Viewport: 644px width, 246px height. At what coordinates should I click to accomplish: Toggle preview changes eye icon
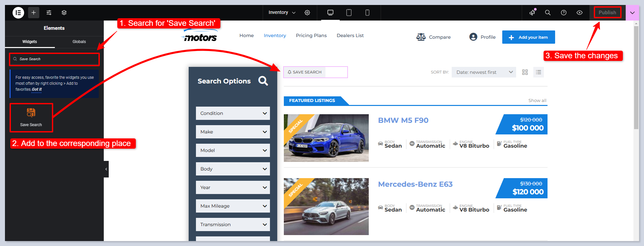click(x=579, y=13)
